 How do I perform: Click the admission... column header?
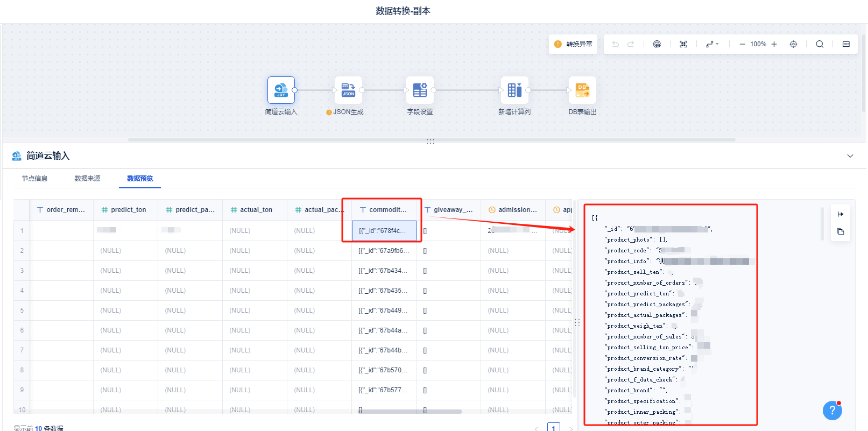click(513, 210)
